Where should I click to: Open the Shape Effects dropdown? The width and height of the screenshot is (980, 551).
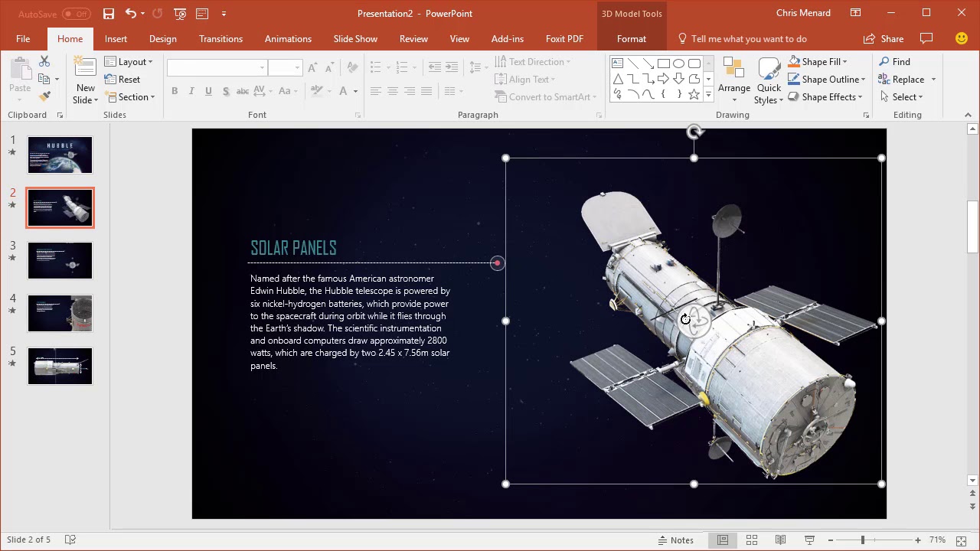(x=825, y=97)
